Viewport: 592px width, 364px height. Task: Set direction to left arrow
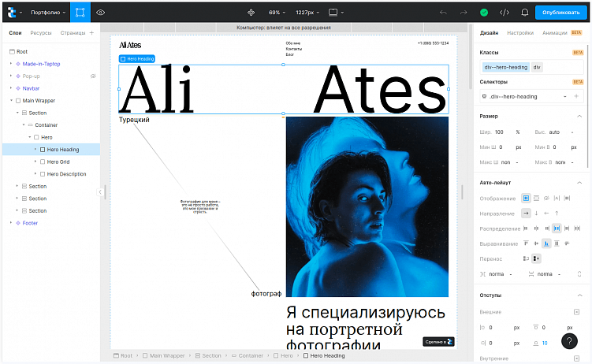pyautogui.click(x=546, y=213)
